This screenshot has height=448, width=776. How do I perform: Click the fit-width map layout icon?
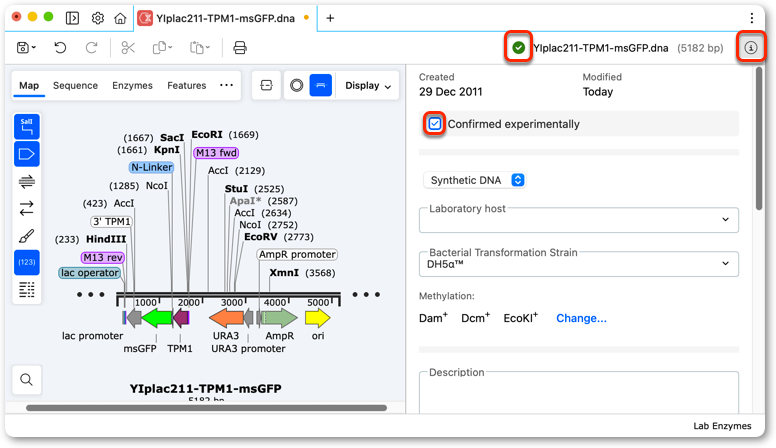266,86
